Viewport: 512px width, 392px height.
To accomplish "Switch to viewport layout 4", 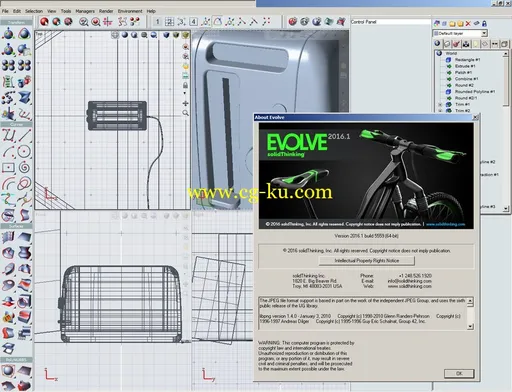I will pyautogui.click(x=193, y=22).
